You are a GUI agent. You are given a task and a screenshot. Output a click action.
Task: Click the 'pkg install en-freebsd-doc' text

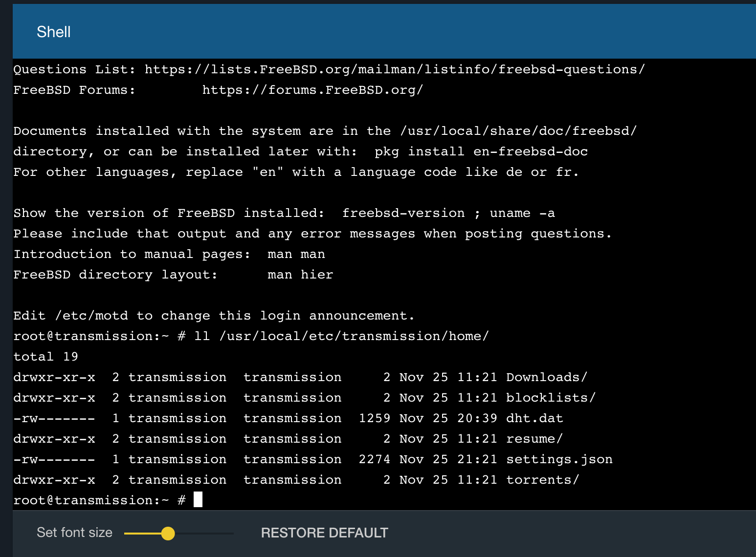click(481, 151)
